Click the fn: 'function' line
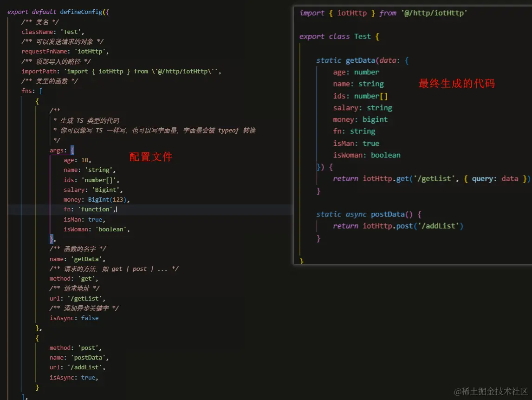This screenshot has height=400, width=532. click(x=90, y=210)
